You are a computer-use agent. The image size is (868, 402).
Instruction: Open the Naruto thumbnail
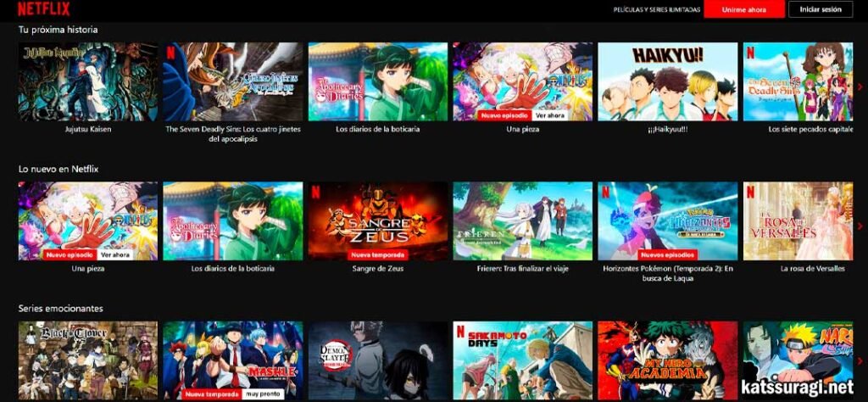pos(798,360)
